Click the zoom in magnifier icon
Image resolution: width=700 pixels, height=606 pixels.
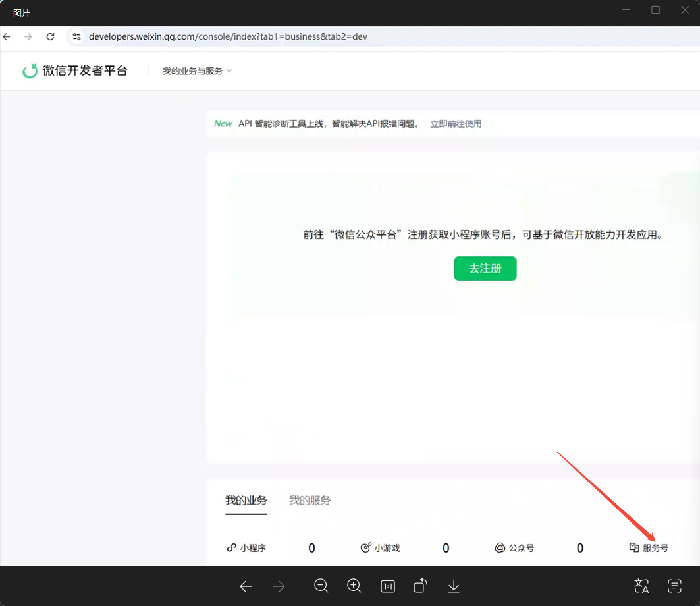click(x=354, y=586)
